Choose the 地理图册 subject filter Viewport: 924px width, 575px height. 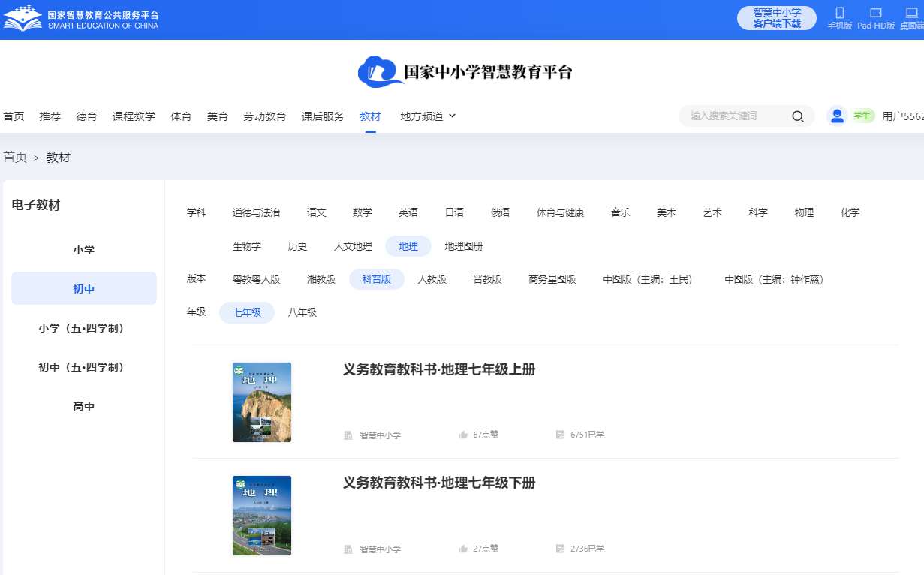point(464,246)
